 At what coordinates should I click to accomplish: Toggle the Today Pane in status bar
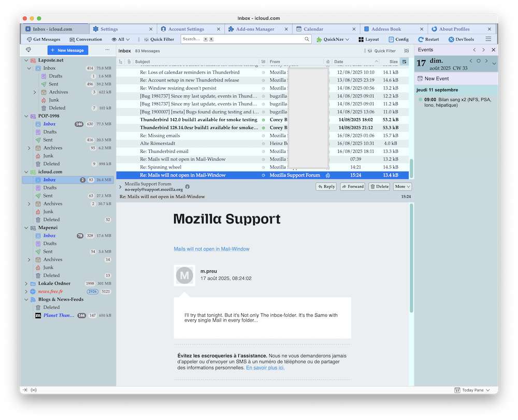(472, 390)
